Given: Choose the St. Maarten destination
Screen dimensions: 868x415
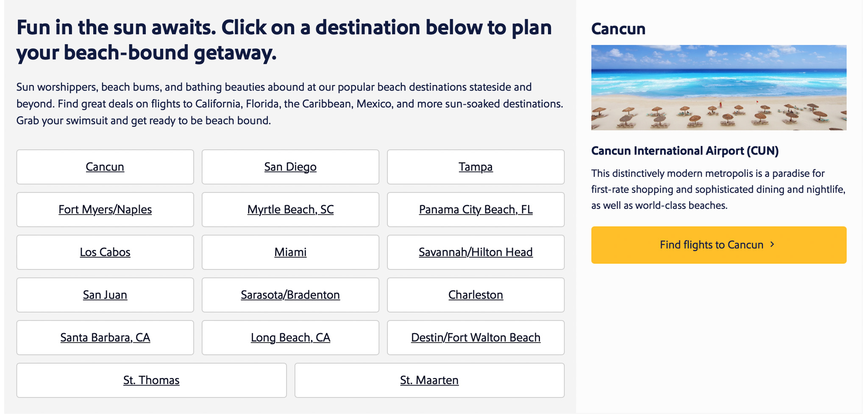Looking at the screenshot, I should coord(429,380).
